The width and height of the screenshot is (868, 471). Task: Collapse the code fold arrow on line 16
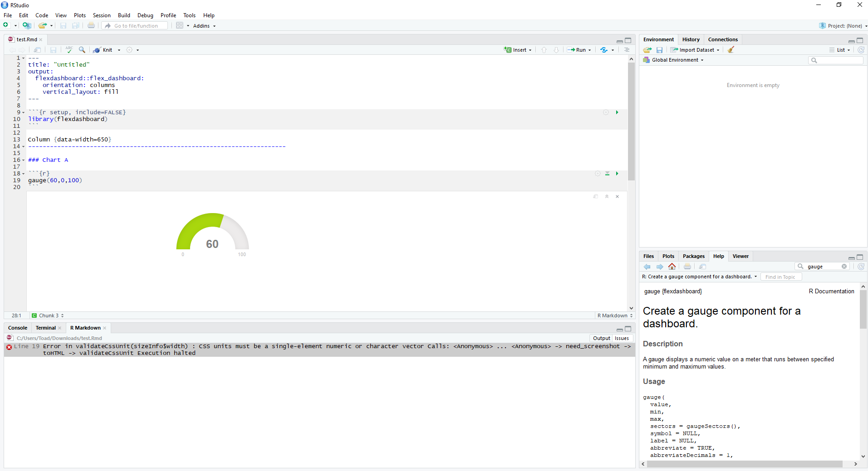[23, 160]
